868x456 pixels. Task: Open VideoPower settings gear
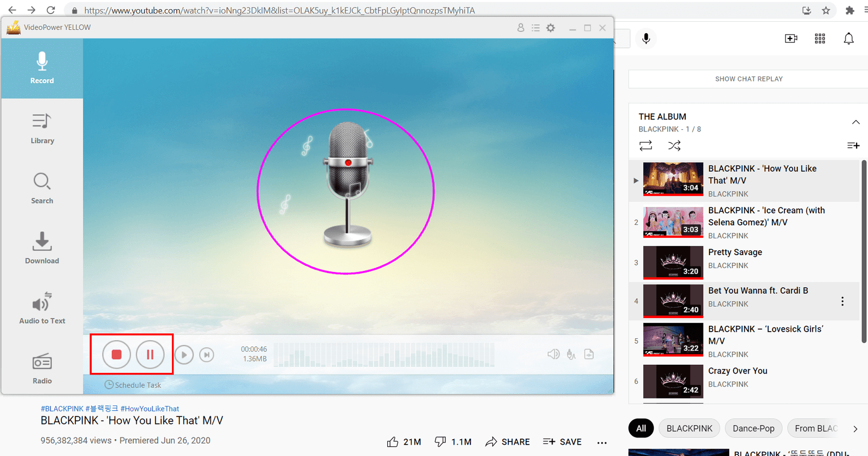[551, 28]
